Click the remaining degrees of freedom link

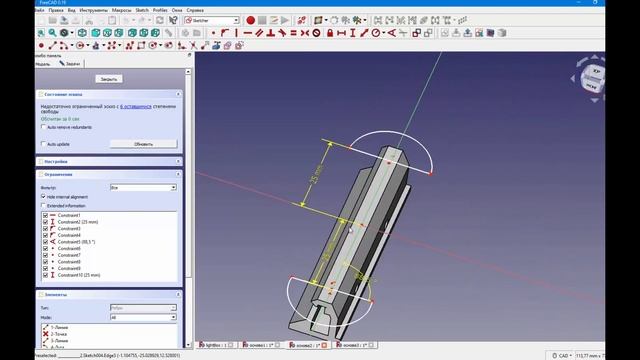point(136,106)
